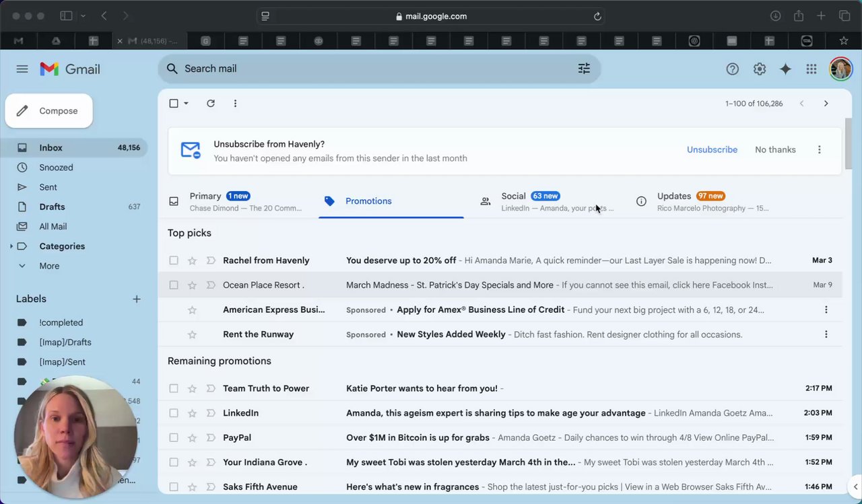
Task: Go to older messages page
Action: tap(826, 104)
